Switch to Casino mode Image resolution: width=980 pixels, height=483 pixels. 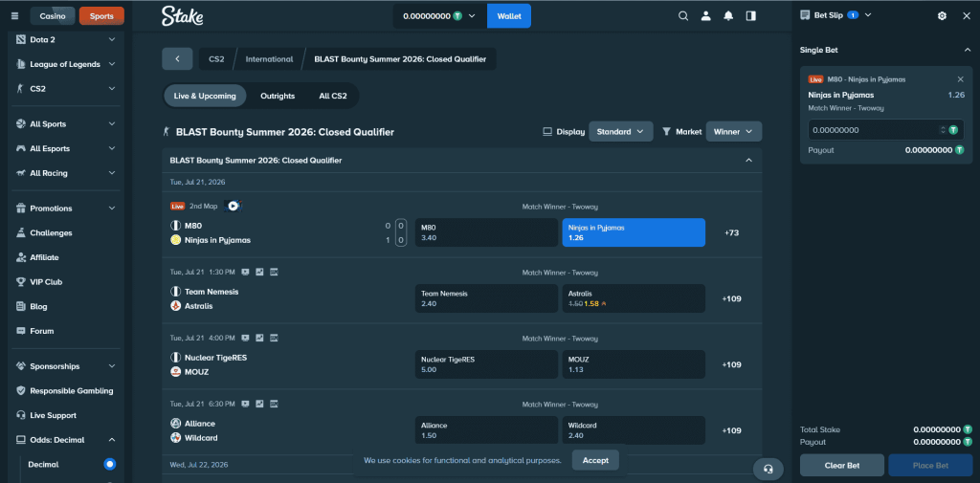pos(52,16)
